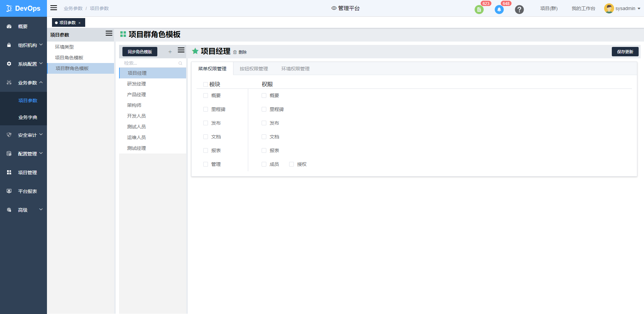
Task: Expand the 系统配置 sidebar menu chevron
Action: (x=41, y=63)
